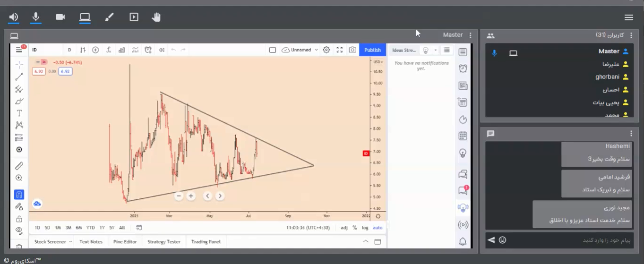Viewport: 644px width, 264px height.
Task: Open the ruler measure tool
Action: (19, 166)
